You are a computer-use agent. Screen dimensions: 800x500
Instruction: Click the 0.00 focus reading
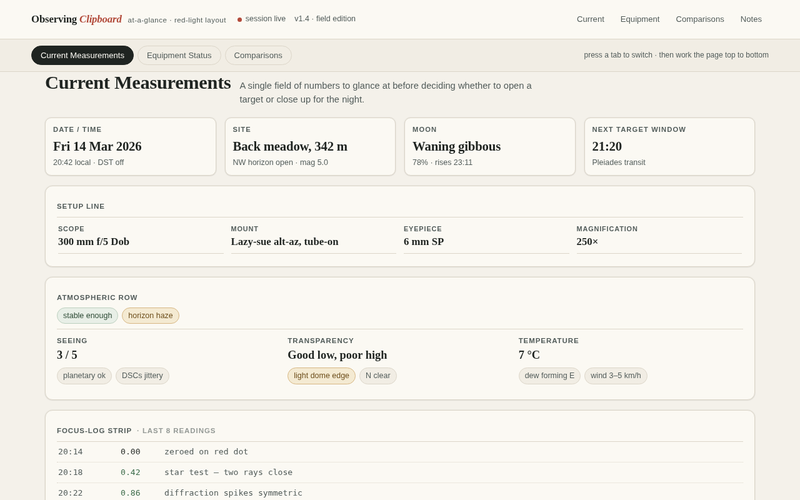[x=130, y=452]
